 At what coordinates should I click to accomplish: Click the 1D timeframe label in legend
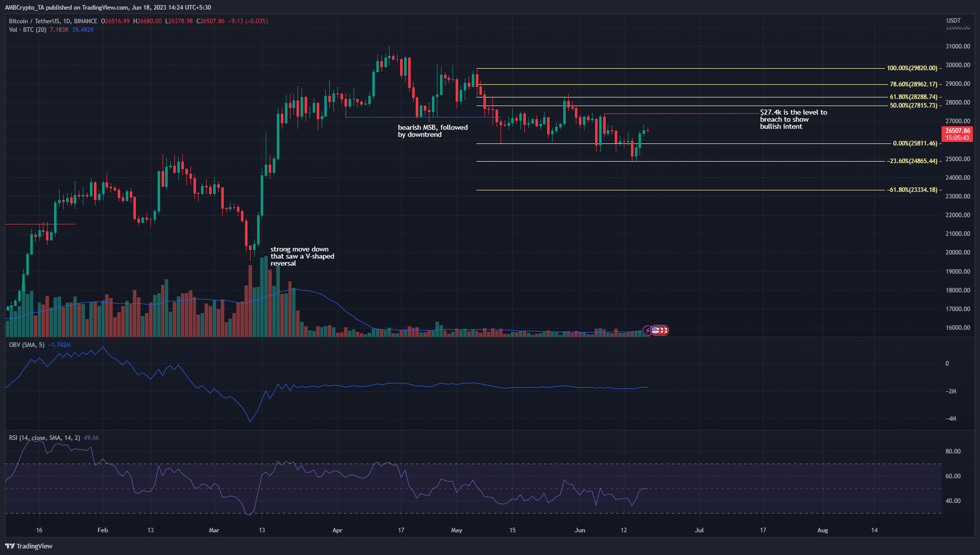67,21
